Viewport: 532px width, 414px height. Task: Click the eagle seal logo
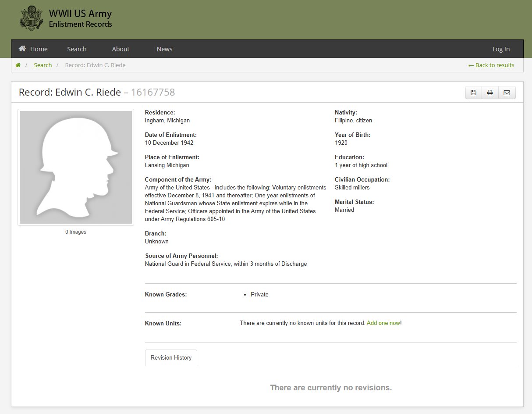point(32,18)
